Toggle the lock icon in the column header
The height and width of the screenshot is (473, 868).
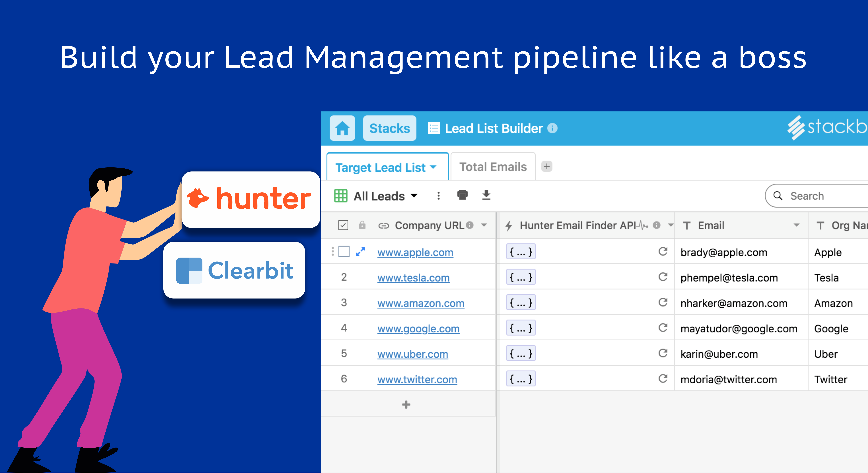(x=362, y=225)
